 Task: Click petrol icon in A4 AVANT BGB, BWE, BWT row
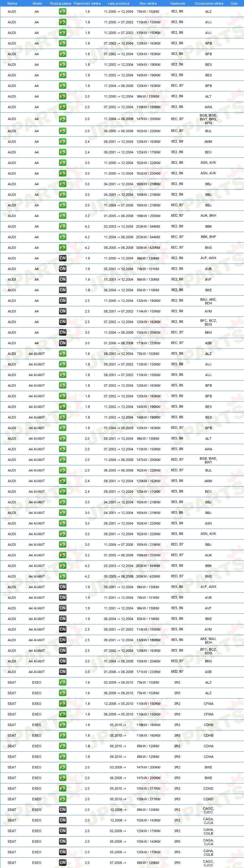63,460
